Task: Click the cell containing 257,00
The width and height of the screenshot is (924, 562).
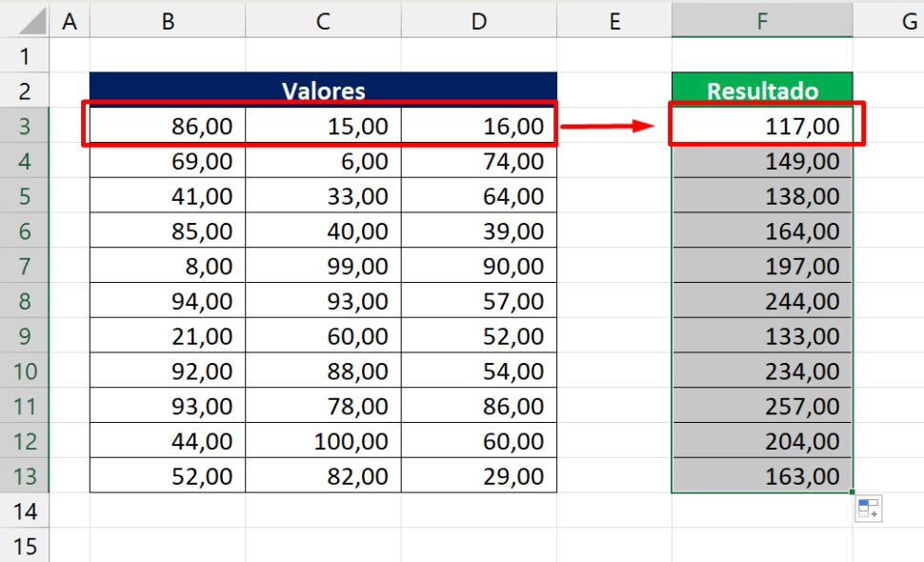Action: coord(762,407)
